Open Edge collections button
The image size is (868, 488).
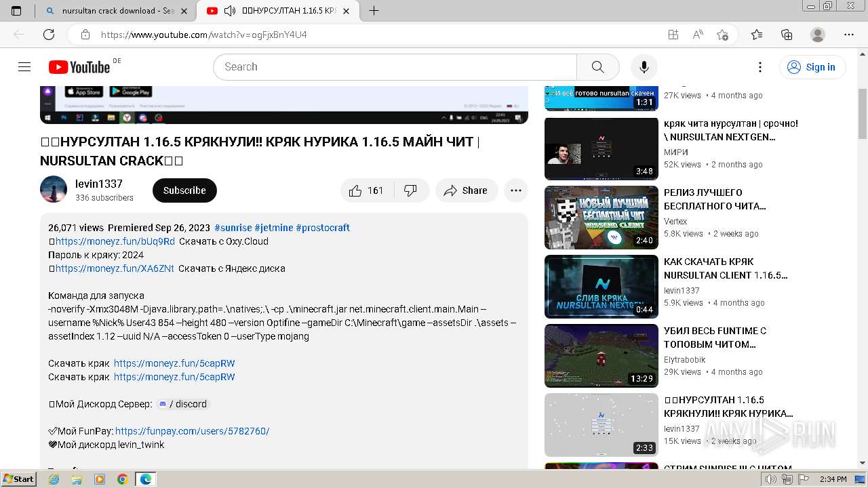coord(787,35)
